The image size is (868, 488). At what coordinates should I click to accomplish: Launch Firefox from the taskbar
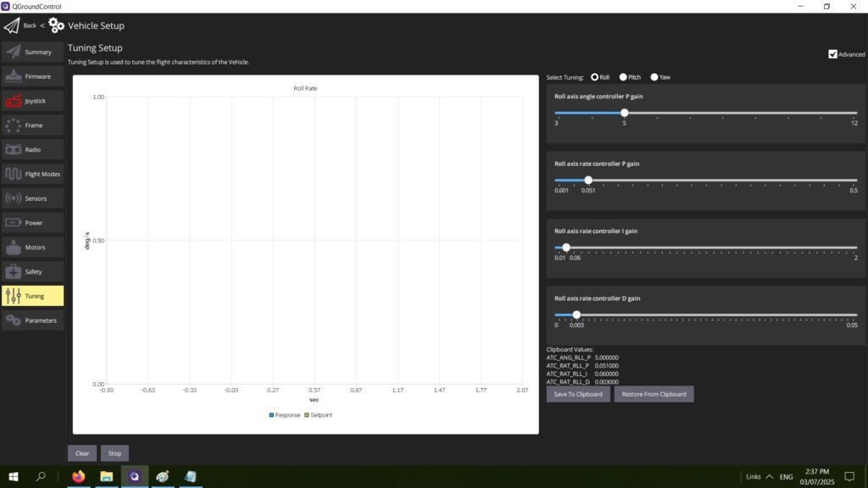click(x=79, y=476)
